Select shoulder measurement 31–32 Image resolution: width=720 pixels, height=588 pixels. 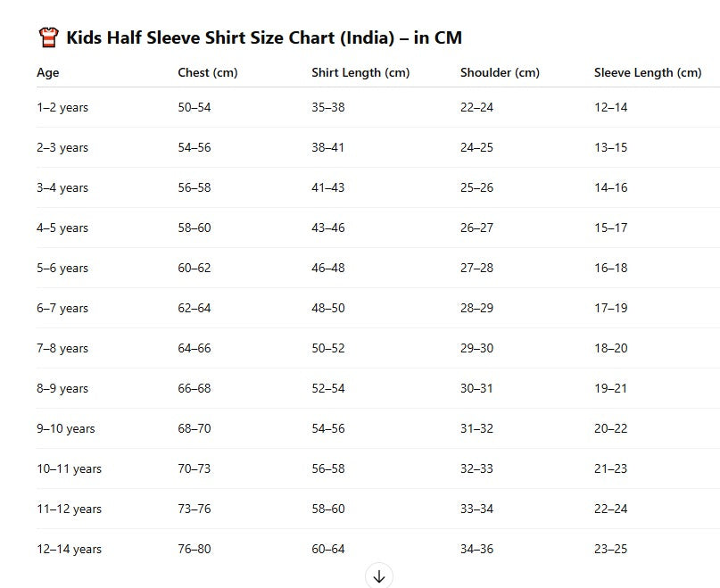(x=476, y=428)
